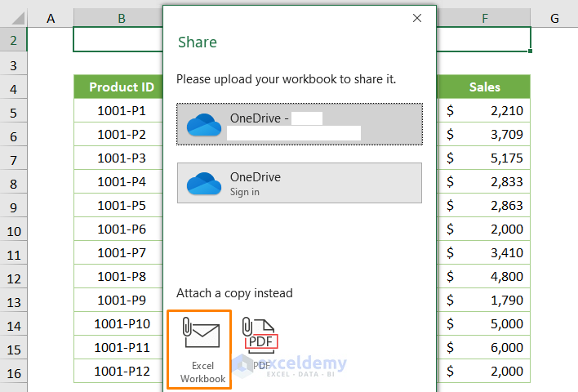This screenshot has width=578, height=392.
Task: Attach copy as Excel Workbook
Action: 199,349
